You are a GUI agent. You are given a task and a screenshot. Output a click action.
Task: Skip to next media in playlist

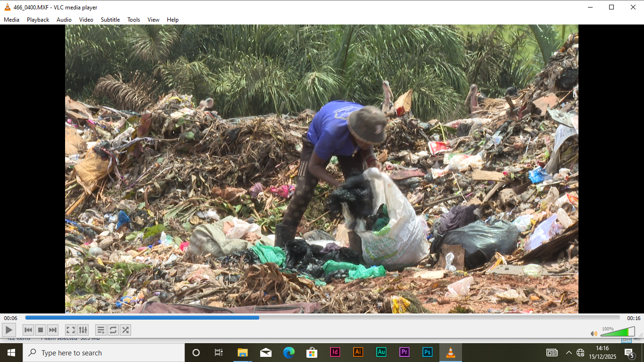click(53, 330)
